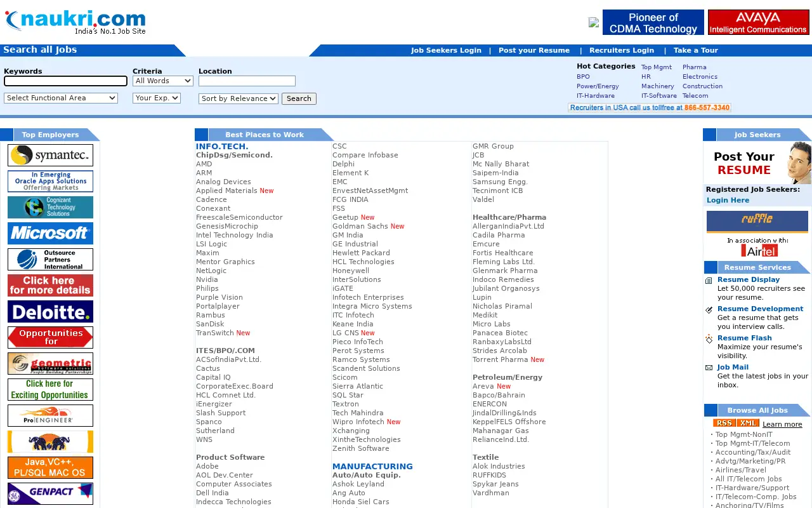Open the Wipro Infotech link
Image resolution: width=812 pixels, height=508 pixels.
point(358,422)
